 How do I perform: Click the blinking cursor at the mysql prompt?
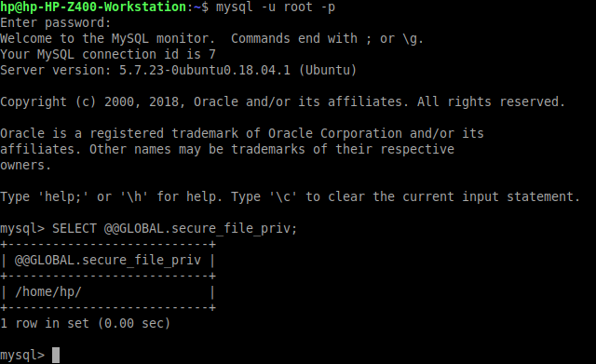tap(56, 355)
